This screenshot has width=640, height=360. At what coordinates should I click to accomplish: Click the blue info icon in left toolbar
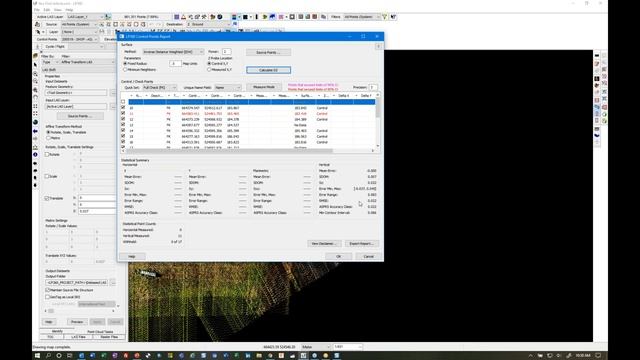pyautogui.click(x=36, y=155)
